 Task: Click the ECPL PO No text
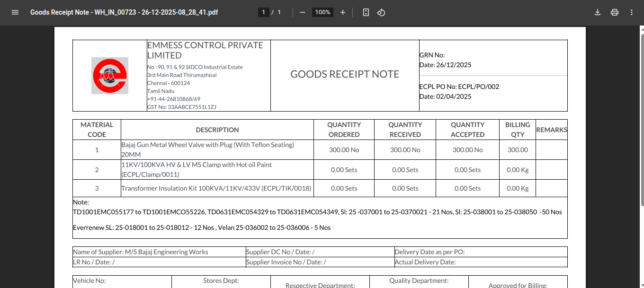pos(459,87)
